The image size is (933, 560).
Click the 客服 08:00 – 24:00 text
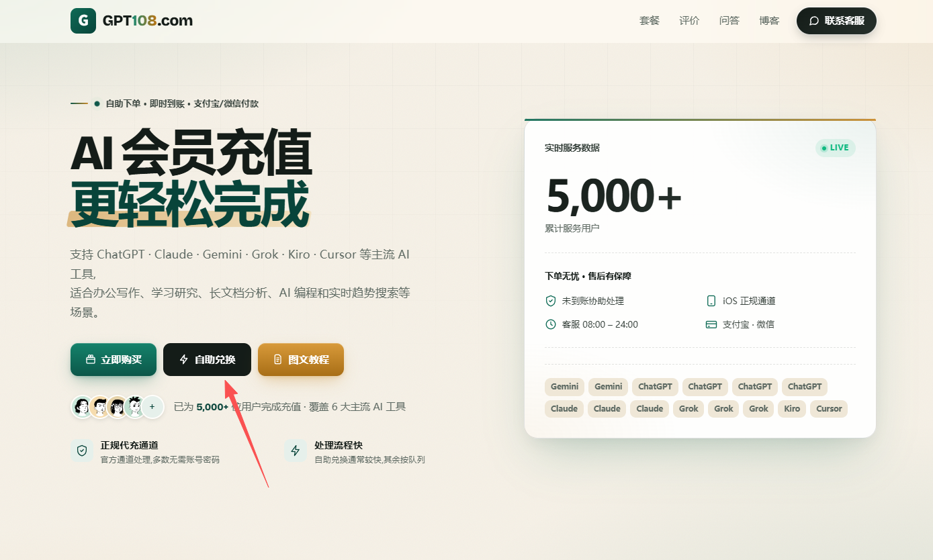(600, 324)
